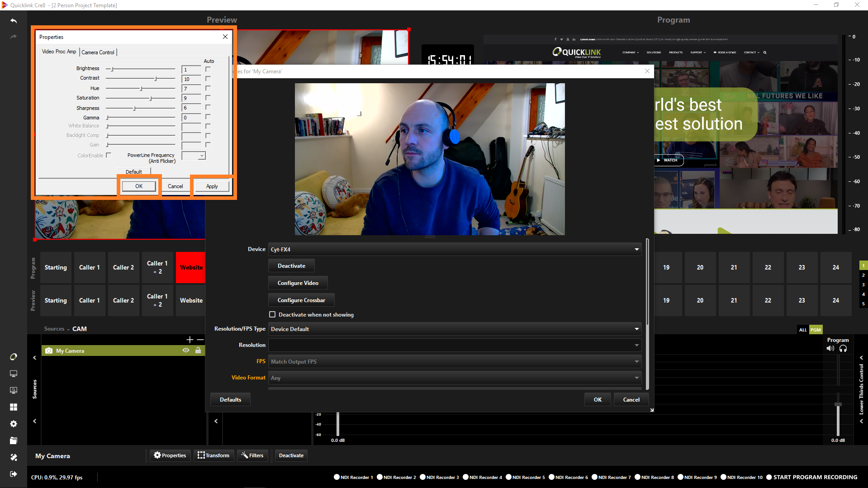Viewport: 868px width, 488px height.
Task: Select the PGM audio mixer tab
Action: (815, 330)
